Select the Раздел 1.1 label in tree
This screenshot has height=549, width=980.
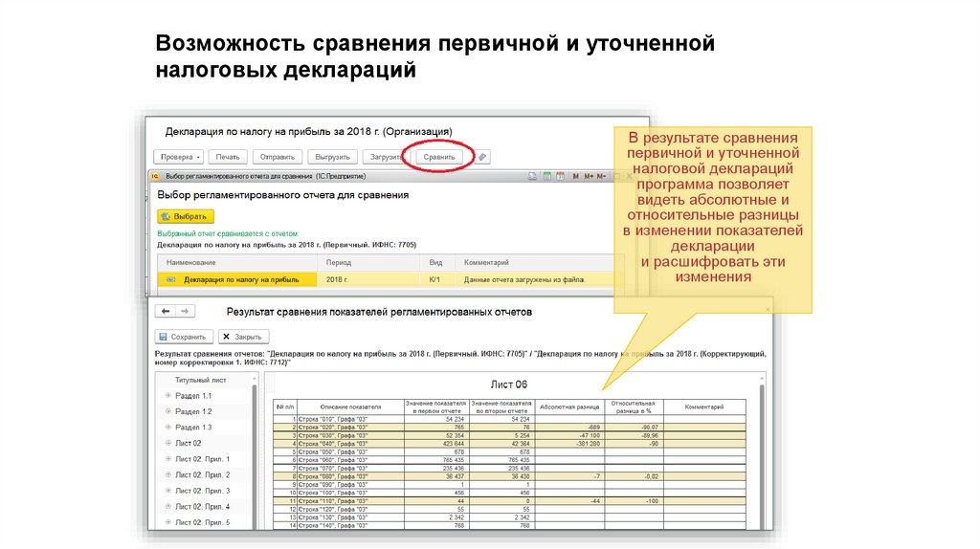193,395
